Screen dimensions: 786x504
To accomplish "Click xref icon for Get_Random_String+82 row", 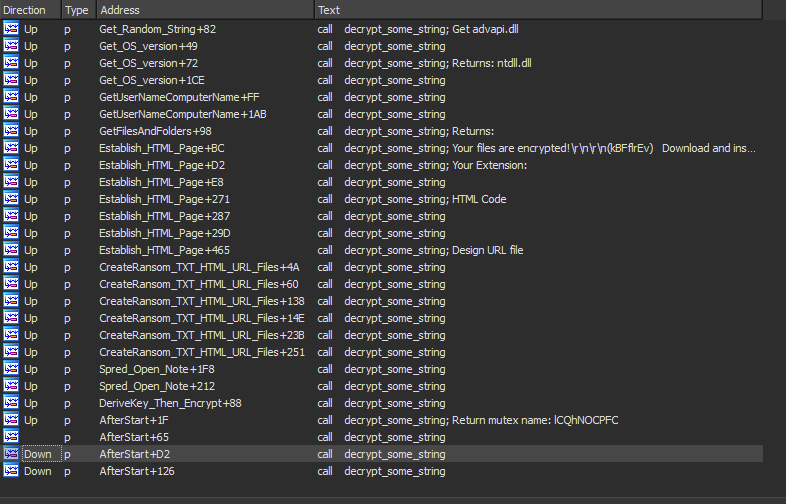I will pyautogui.click(x=11, y=29).
